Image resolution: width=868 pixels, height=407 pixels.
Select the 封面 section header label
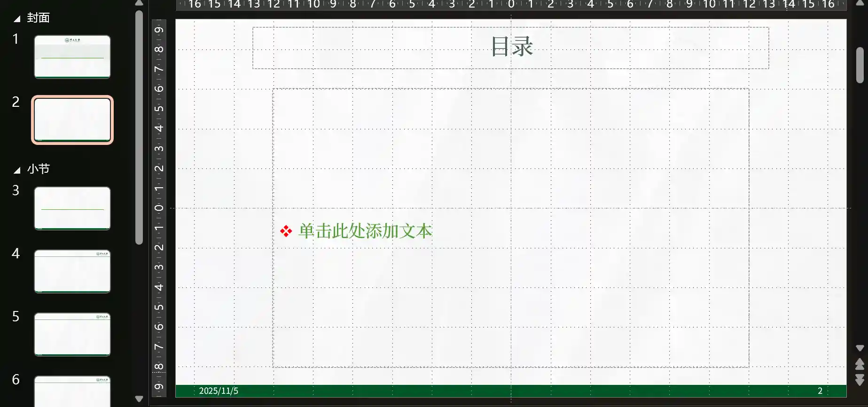click(38, 18)
